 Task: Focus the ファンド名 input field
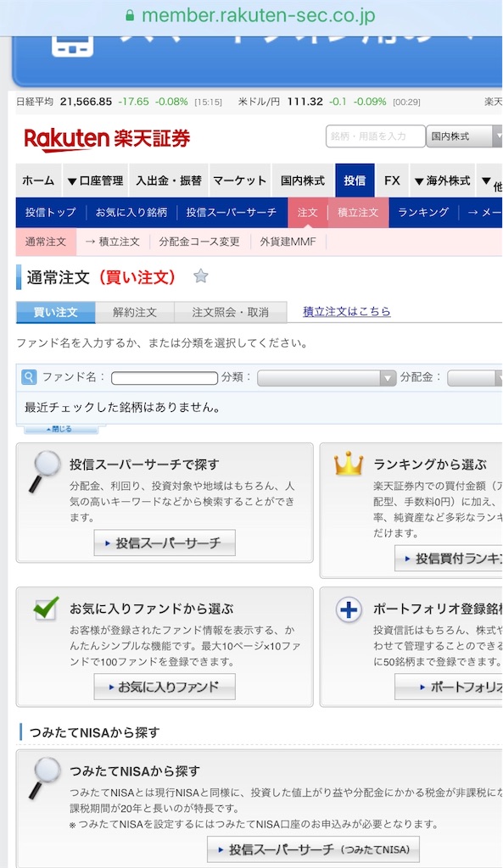coord(165,378)
